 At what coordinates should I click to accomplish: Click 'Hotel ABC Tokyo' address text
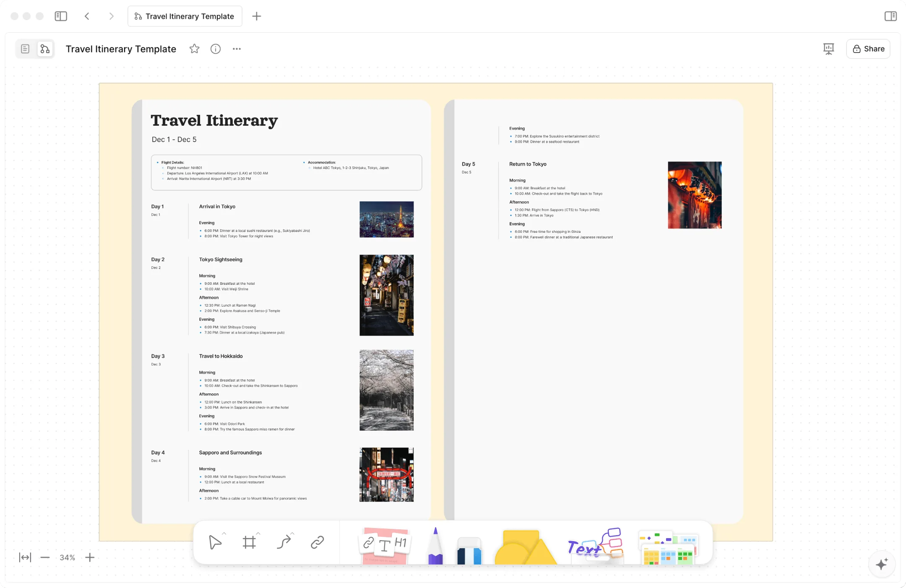point(351,168)
